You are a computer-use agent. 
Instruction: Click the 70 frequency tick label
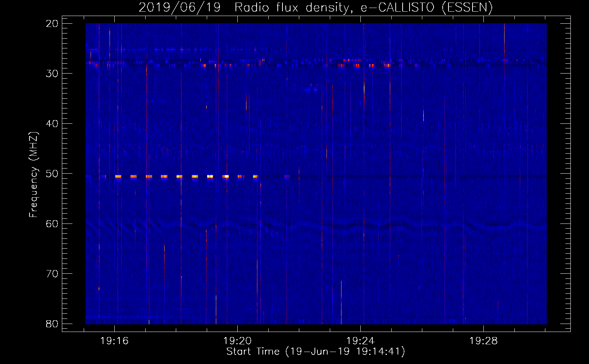[52, 274]
